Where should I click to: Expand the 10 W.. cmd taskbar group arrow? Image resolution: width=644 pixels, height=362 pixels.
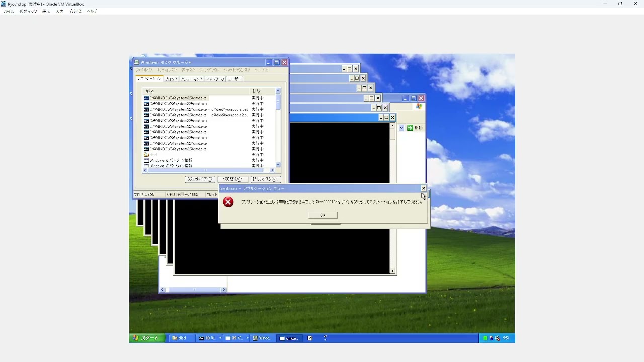(x=220, y=338)
